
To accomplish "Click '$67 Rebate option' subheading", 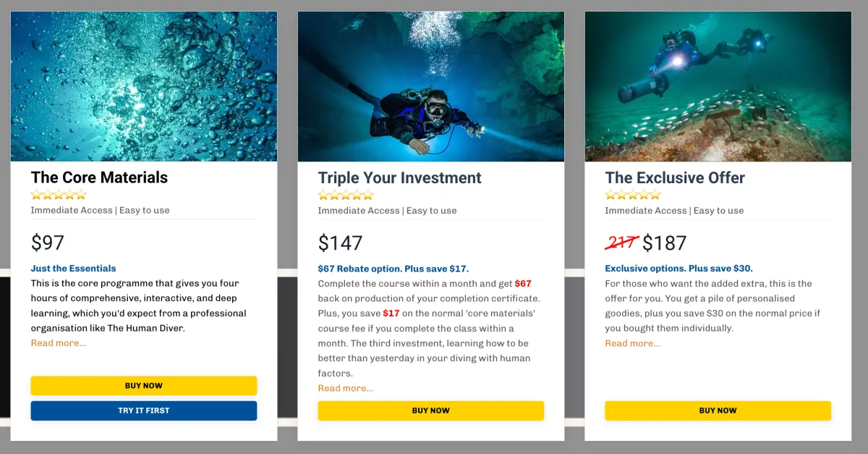I will coord(393,269).
